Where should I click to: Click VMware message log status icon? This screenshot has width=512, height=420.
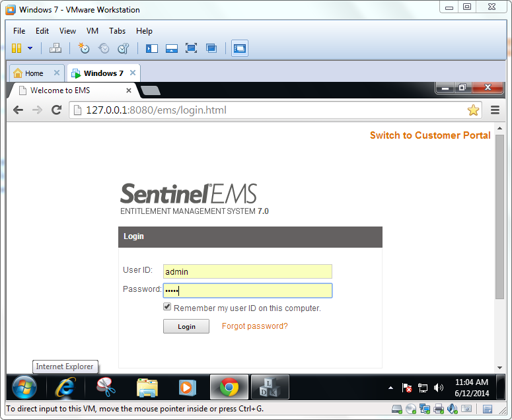488,409
